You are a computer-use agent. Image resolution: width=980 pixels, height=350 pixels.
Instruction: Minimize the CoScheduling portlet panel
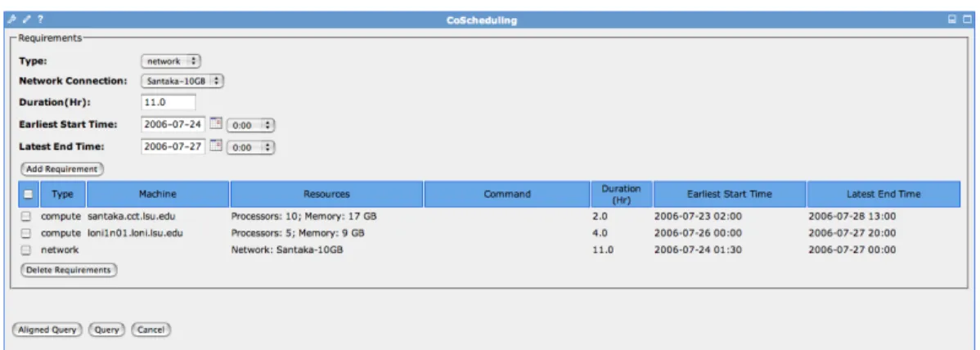(952, 20)
